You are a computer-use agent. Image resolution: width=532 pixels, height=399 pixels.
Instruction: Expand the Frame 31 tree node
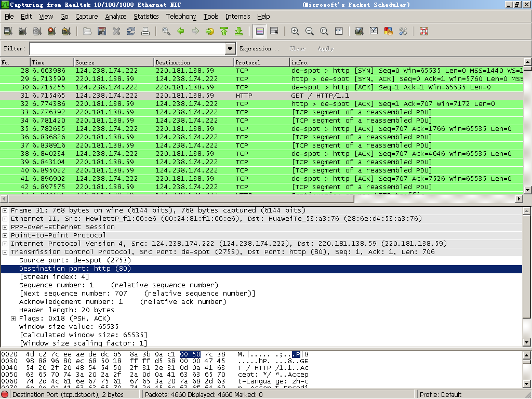coord(5,211)
